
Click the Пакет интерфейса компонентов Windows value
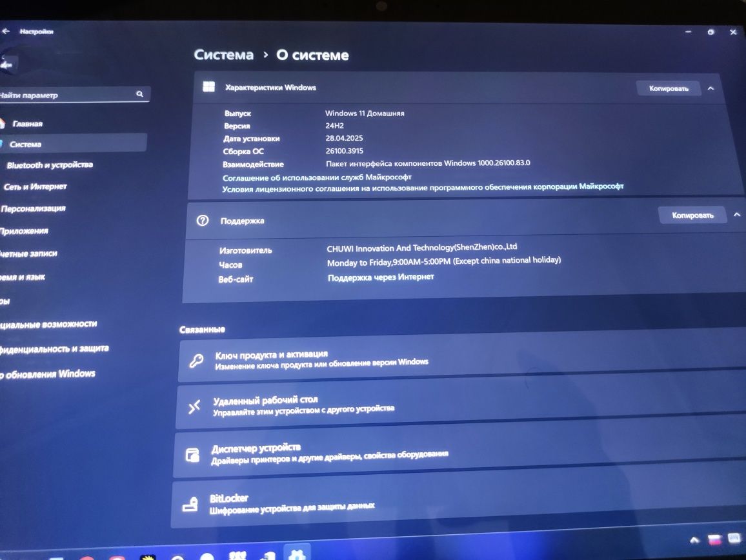tap(428, 163)
